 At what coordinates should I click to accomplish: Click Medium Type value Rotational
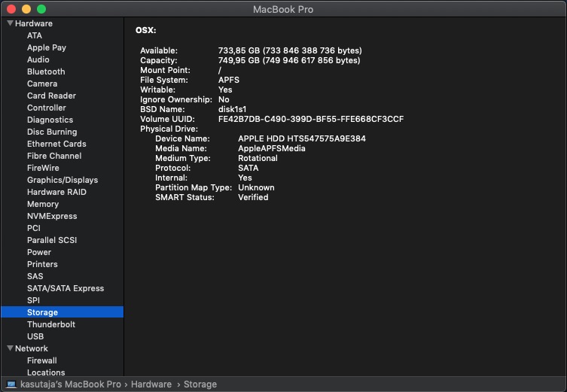[258, 158]
